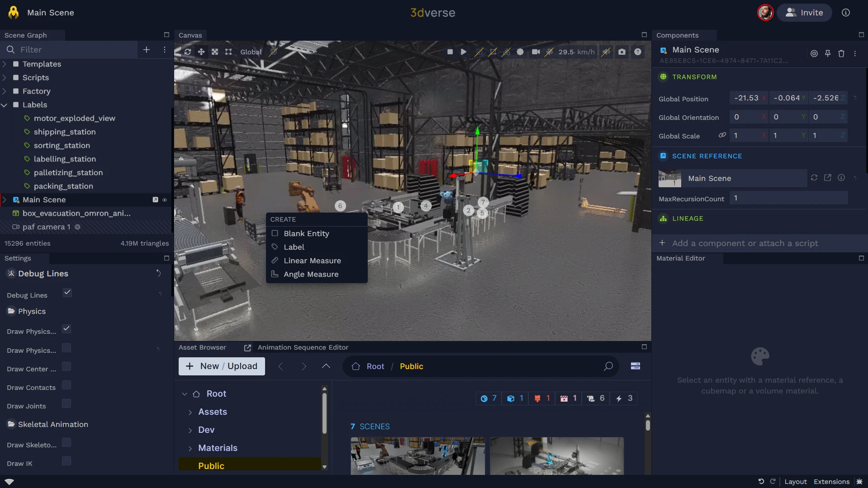
Task: Click the play simulation button in canvas toolbar
Action: tap(463, 52)
